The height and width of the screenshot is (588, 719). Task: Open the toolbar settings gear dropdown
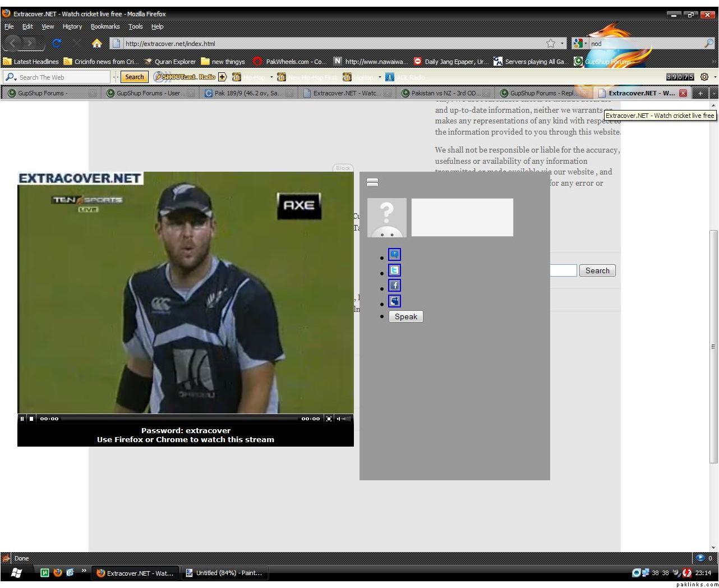click(x=707, y=77)
